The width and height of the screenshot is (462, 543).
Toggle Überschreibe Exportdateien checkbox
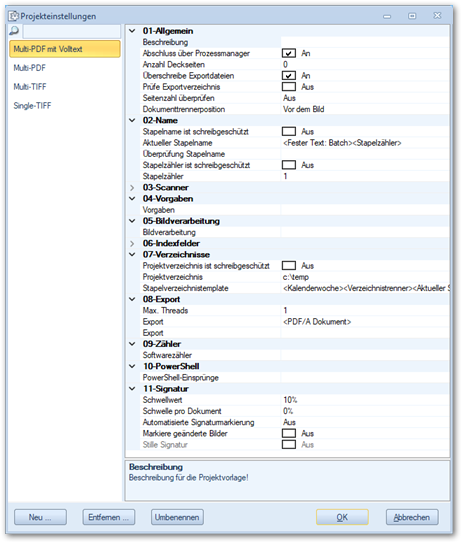[288, 75]
